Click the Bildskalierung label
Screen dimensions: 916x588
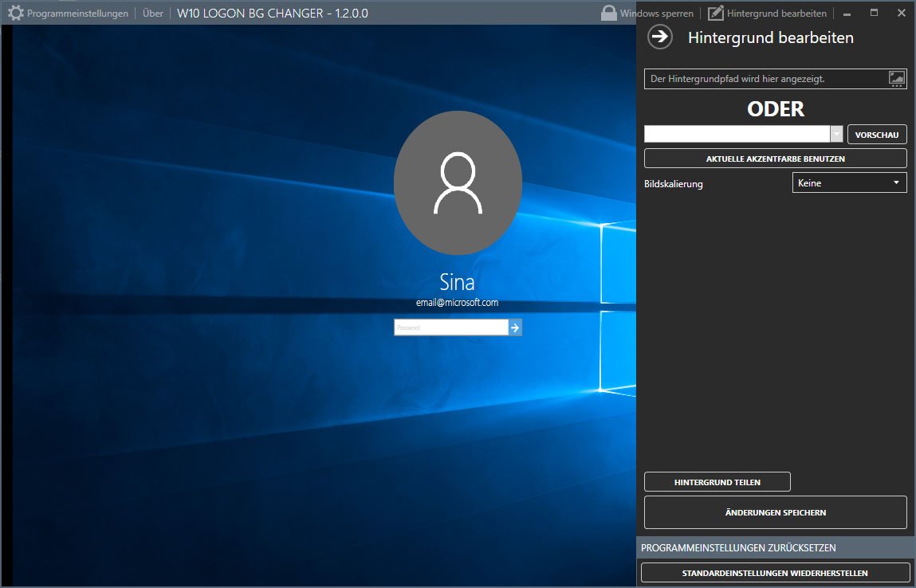pyautogui.click(x=673, y=184)
